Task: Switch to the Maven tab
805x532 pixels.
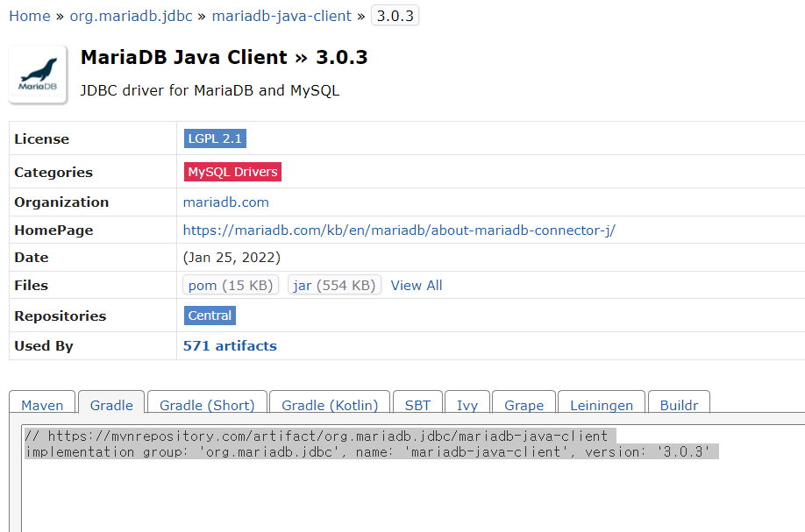Action: pos(42,403)
